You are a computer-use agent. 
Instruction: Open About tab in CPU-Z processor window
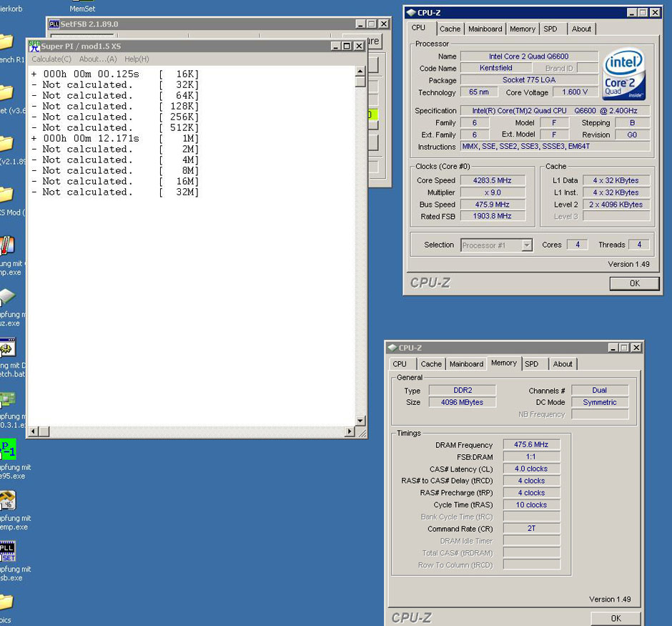coord(581,29)
